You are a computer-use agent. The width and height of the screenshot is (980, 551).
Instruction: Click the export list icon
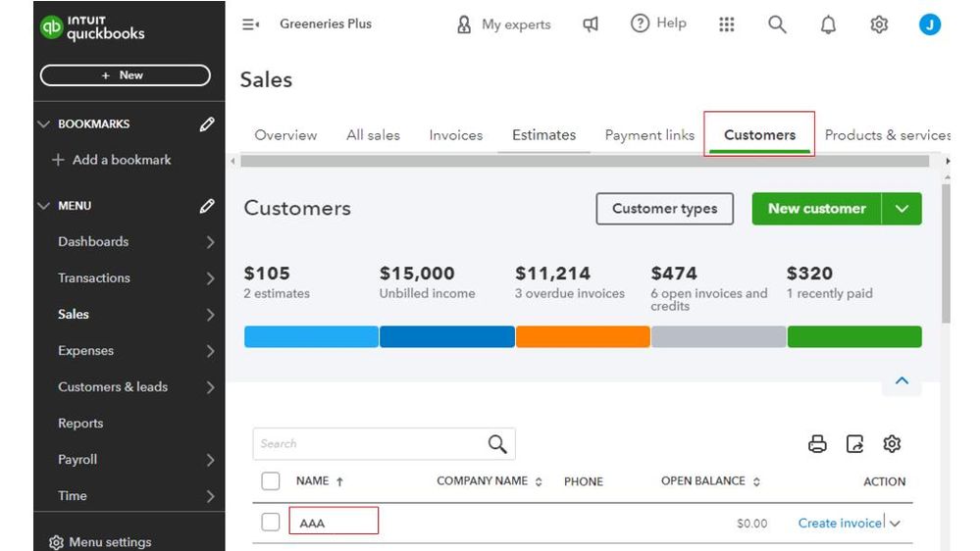pyautogui.click(x=854, y=444)
